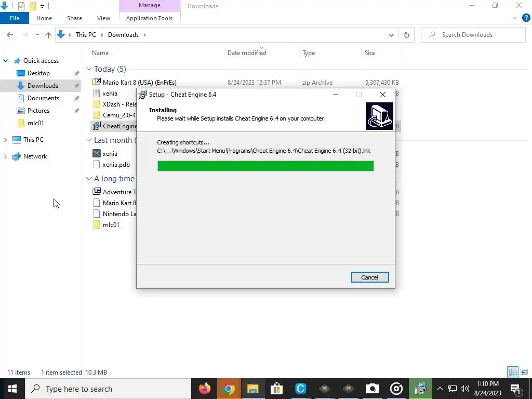Switch to the Share ribbon tab
The image size is (532, 399).
74,18
